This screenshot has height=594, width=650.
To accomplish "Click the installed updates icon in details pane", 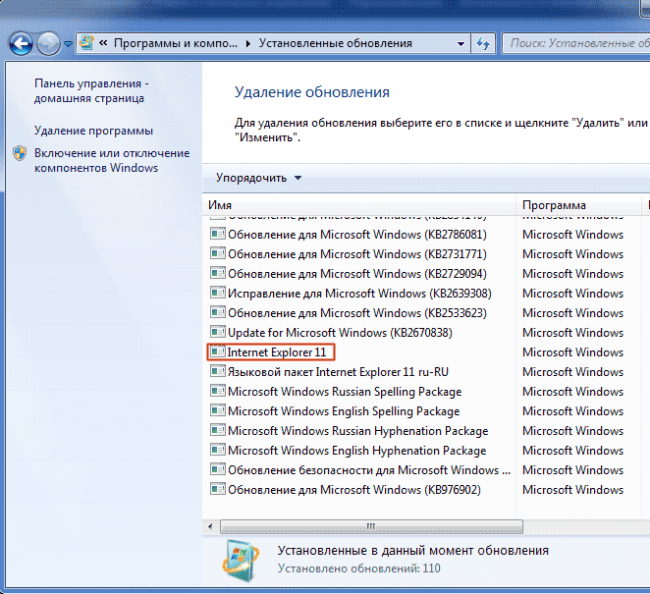I will pyautogui.click(x=240, y=560).
